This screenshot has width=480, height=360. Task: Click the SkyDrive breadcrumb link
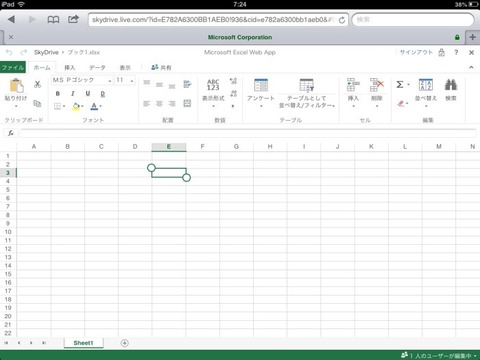[46, 52]
